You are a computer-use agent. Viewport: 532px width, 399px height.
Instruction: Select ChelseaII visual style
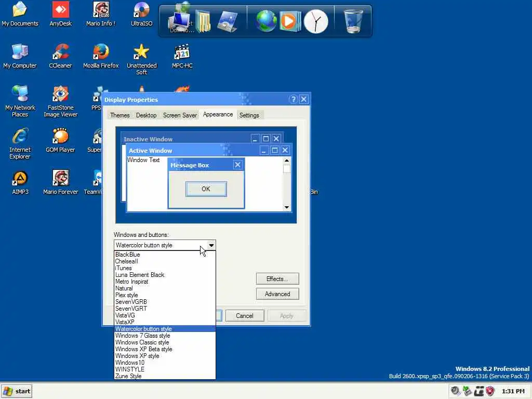165,261
